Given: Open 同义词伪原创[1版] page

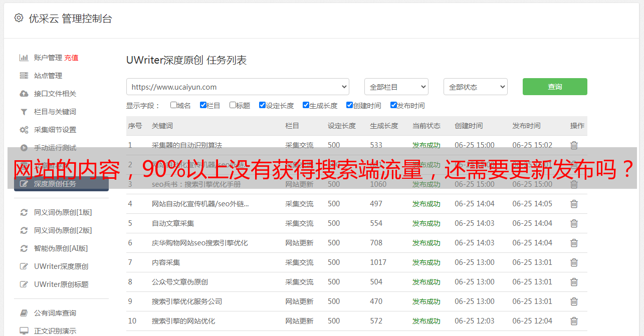Looking at the screenshot, I should click(63, 212).
